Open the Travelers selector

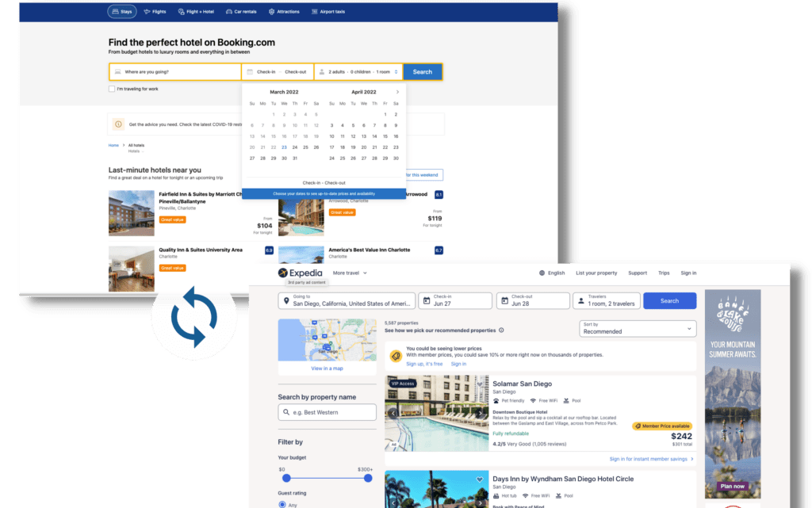[x=607, y=300]
